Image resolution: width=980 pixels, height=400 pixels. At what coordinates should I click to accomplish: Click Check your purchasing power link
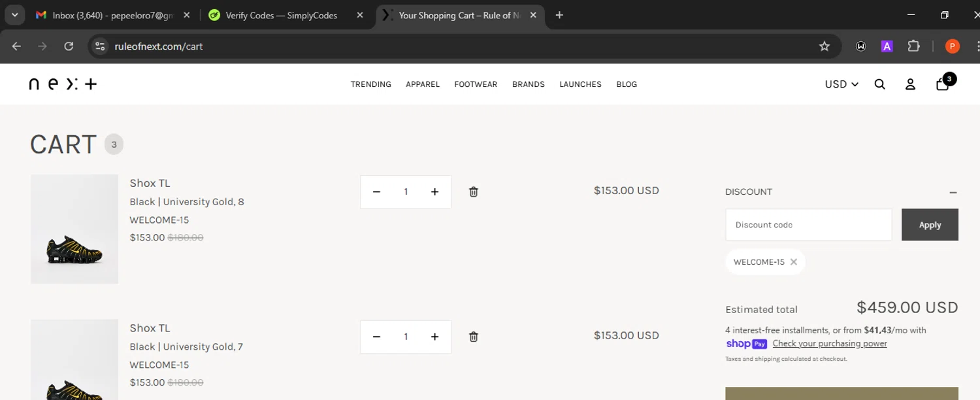830,343
